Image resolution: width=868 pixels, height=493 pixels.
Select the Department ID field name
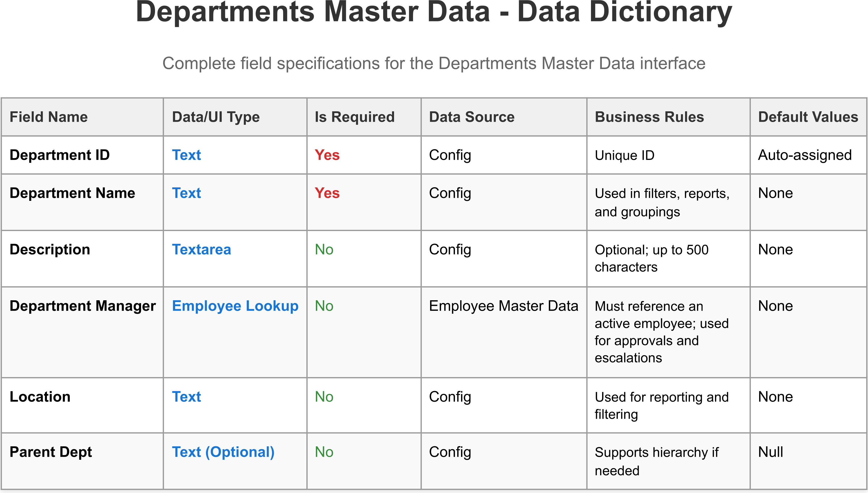60,155
